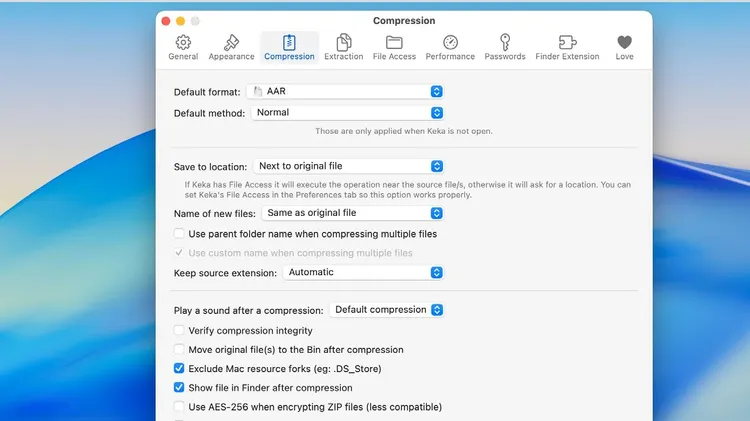
Task: Enable Verify compression integrity checkbox
Action: point(180,331)
